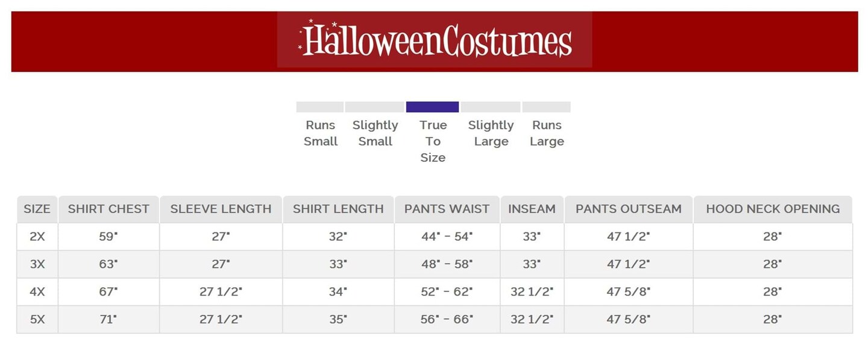Click the SIZE column header
The width and height of the screenshot is (868, 350).
tap(37, 209)
